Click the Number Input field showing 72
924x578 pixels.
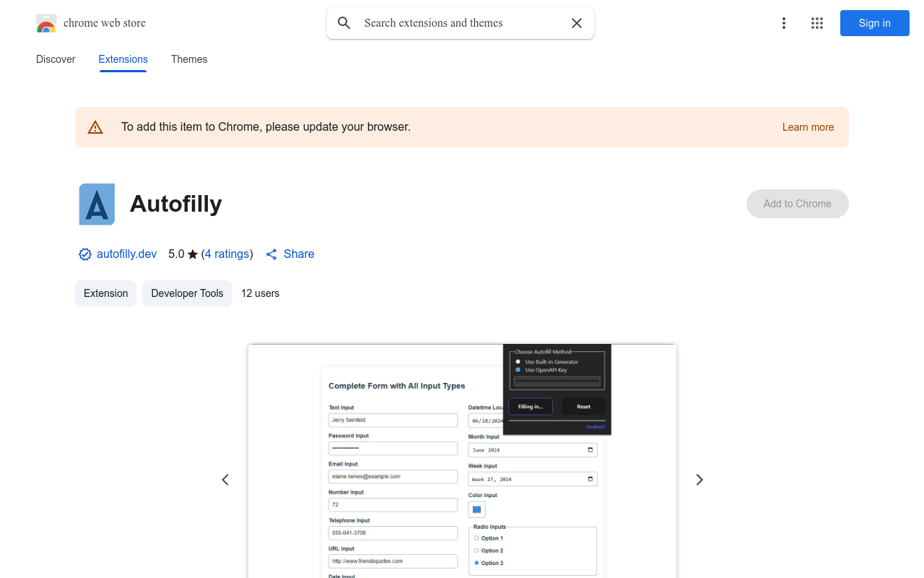pos(393,505)
